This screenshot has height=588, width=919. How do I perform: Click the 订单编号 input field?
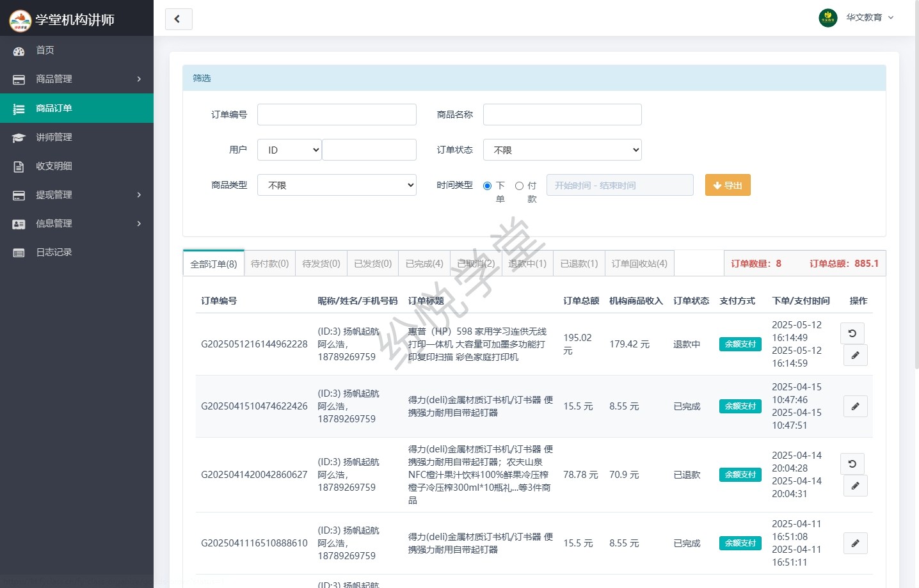point(337,115)
